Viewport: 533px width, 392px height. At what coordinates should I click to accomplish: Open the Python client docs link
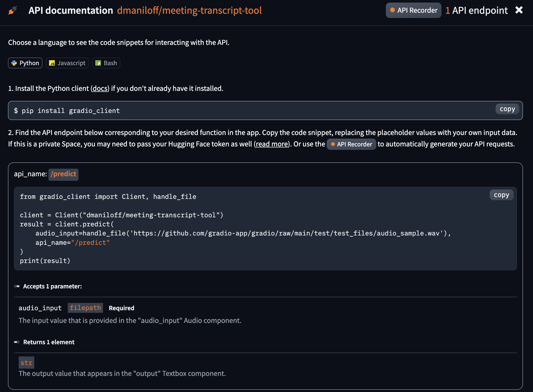(100, 89)
